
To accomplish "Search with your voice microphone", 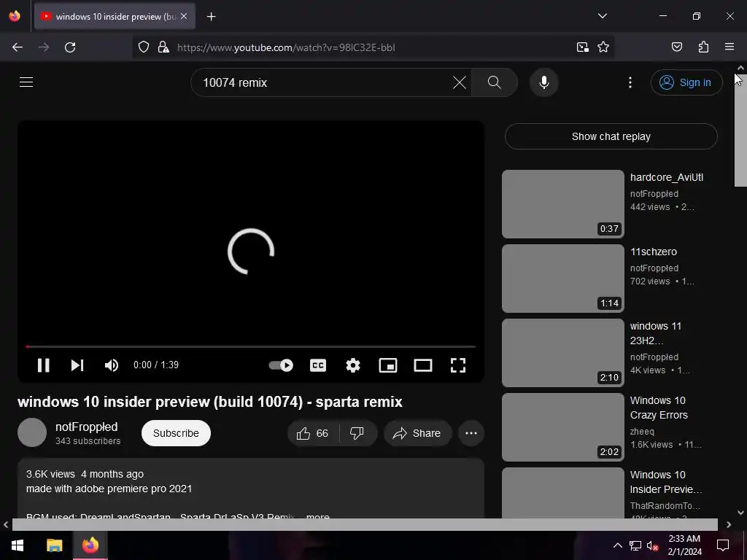I will pyautogui.click(x=544, y=82).
